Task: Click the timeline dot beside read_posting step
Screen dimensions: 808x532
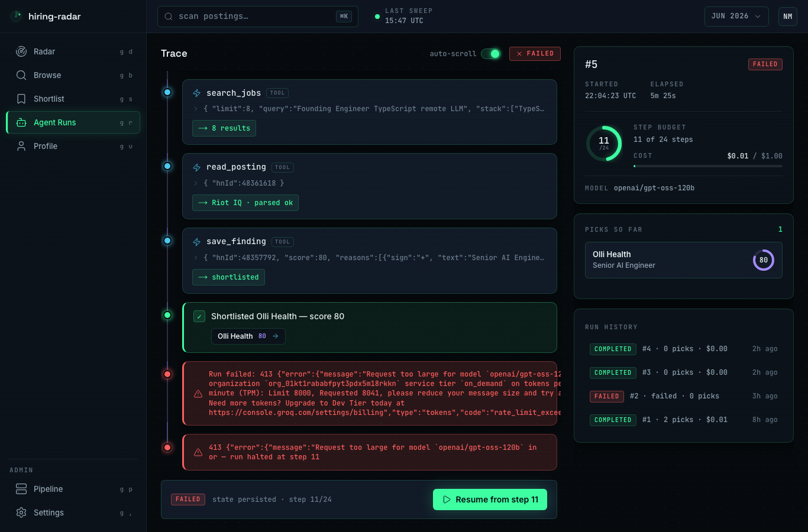Action: click(x=167, y=166)
